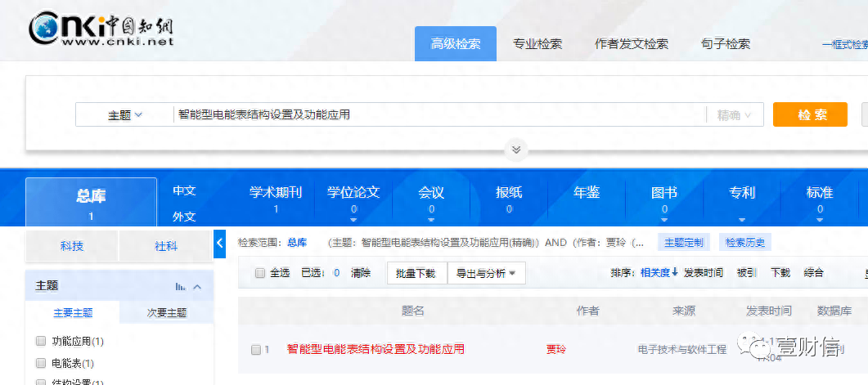Image resolution: width=868 pixels, height=385 pixels.
Task: Expand the 学位论文 category arrow
Action: 353,220
